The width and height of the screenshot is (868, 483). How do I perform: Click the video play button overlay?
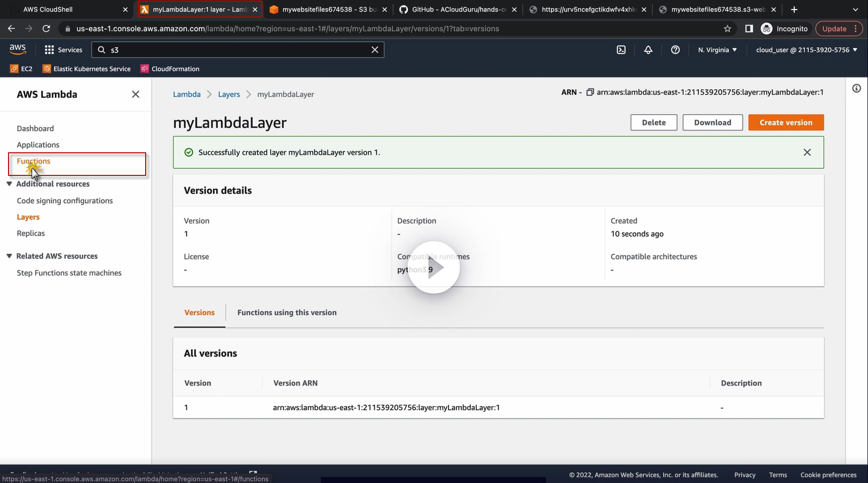(x=433, y=267)
